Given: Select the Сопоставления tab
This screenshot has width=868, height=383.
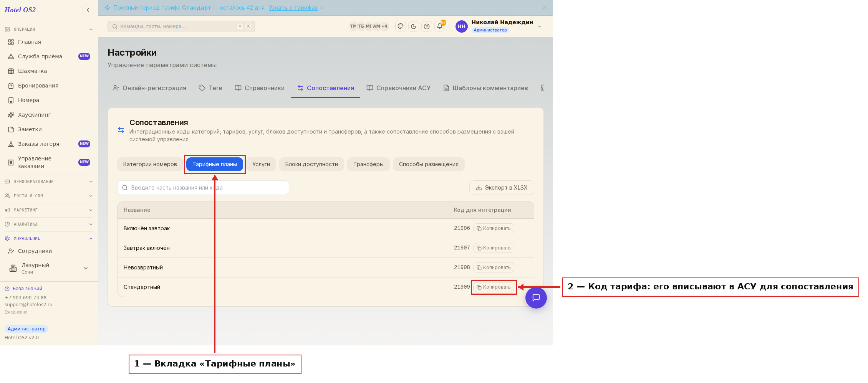Looking at the screenshot, I should tap(325, 88).
